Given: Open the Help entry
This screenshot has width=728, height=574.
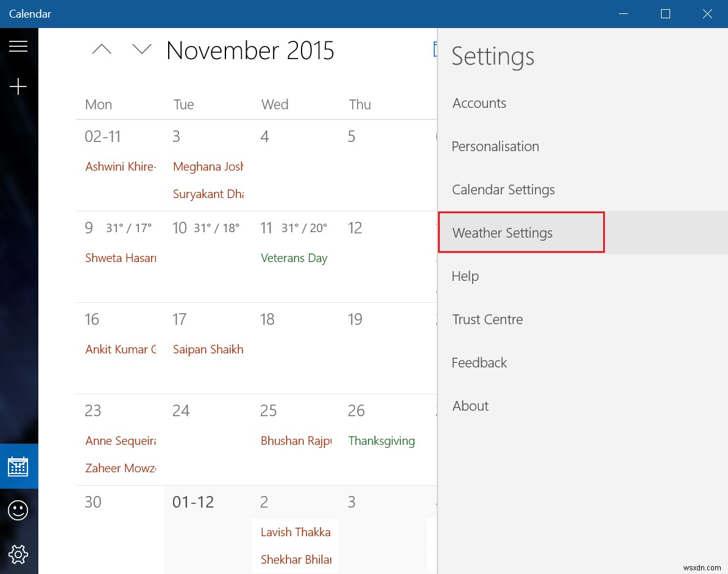Looking at the screenshot, I should click(465, 276).
